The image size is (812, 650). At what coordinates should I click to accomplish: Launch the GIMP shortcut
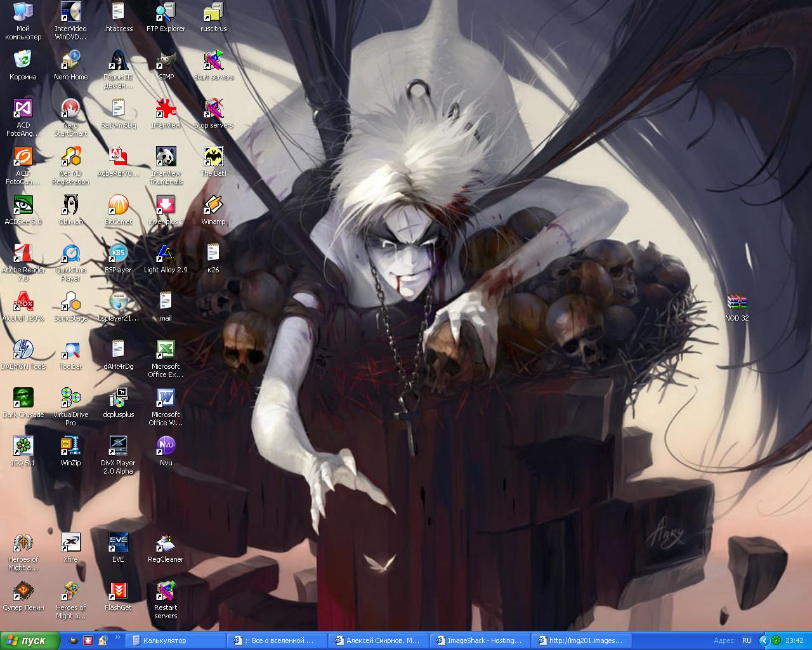pos(166,65)
